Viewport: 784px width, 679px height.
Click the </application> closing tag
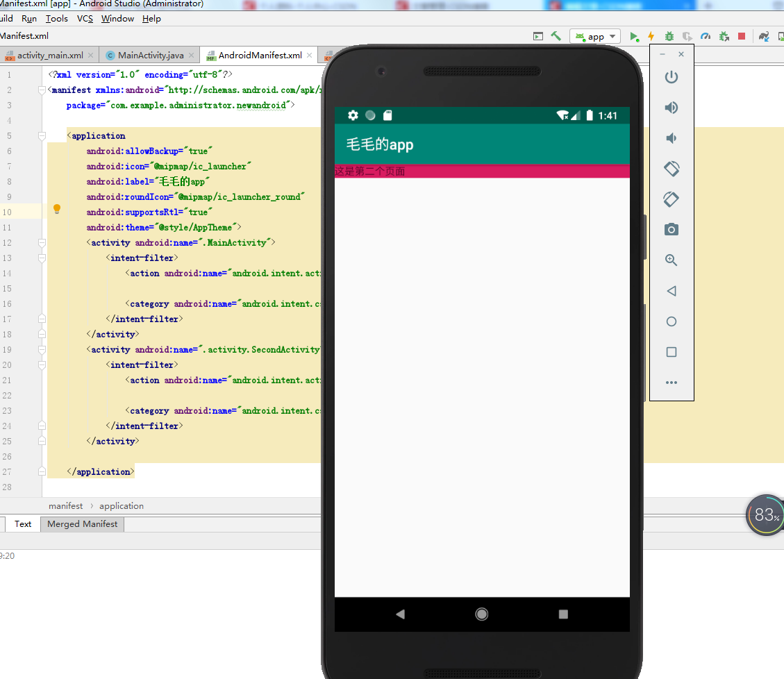pyautogui.click(x=101, y=472)
